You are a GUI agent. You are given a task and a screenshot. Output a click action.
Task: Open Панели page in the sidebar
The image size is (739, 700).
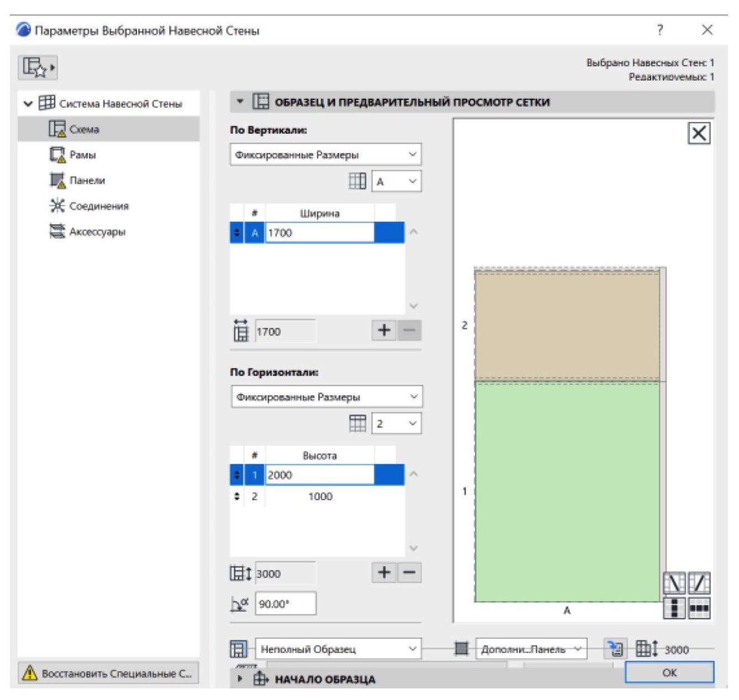[87, 181]
